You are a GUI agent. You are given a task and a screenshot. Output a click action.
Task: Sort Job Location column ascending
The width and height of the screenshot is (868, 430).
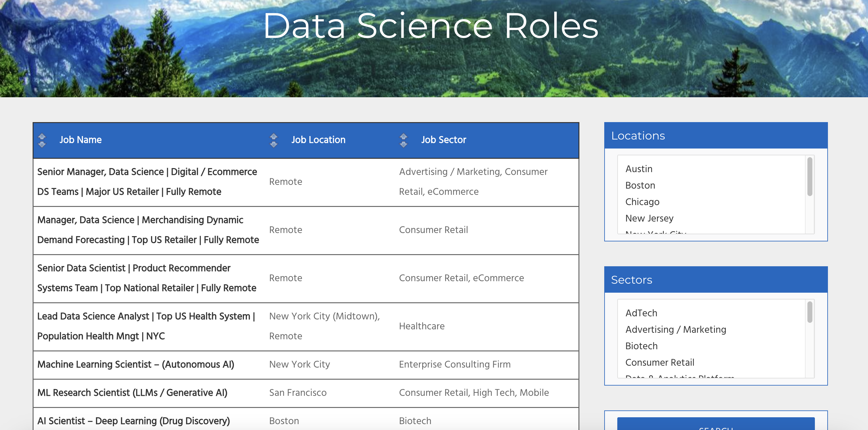pos(273,136)
